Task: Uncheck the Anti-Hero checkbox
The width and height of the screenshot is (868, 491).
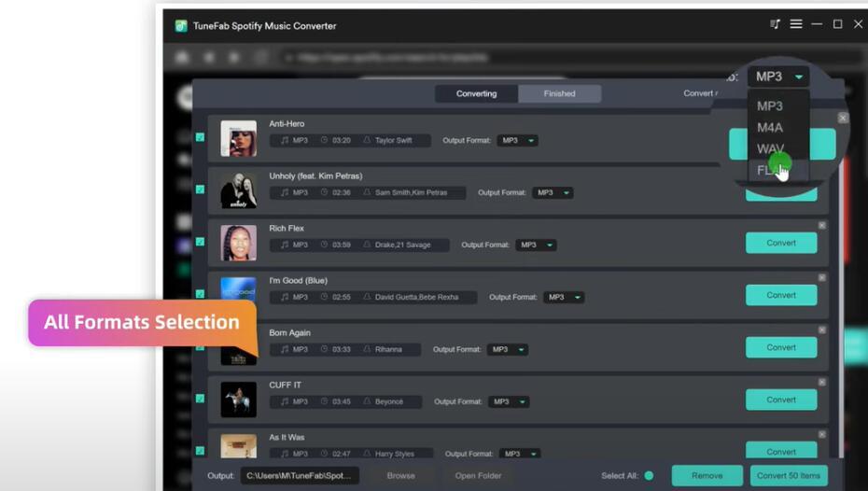Action: point(201,137)
